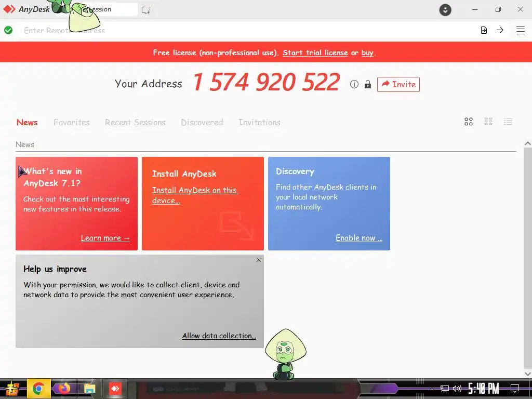Open the Learn more link
Image resolution: width=532 pixels, height=399 pixels.
tap(105, 238)
